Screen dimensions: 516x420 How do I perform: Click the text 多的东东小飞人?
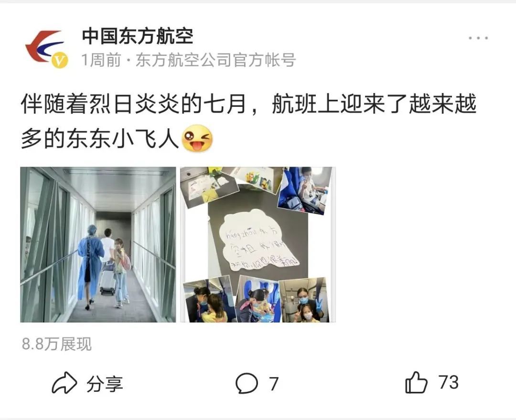click(100, 139)
